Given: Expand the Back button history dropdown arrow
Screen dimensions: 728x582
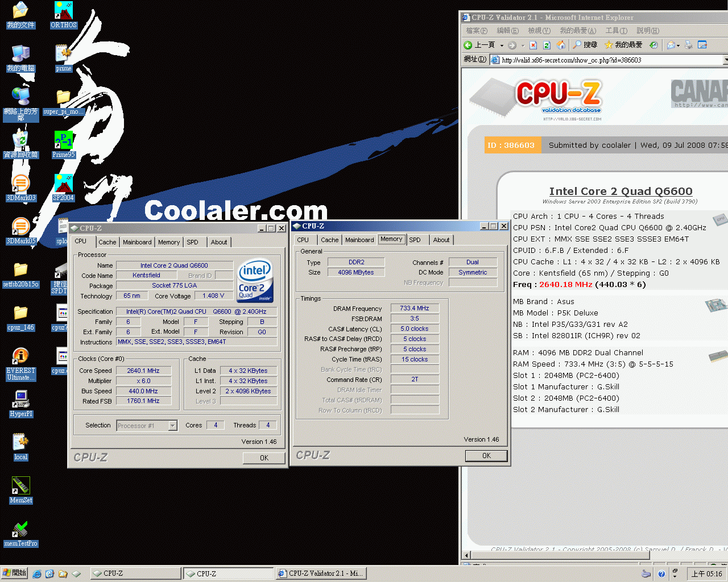Looking at the screenshot, I should tap(502, 45).
